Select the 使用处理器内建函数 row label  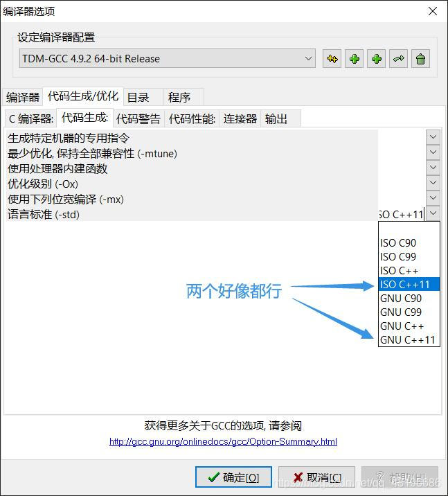57,168
